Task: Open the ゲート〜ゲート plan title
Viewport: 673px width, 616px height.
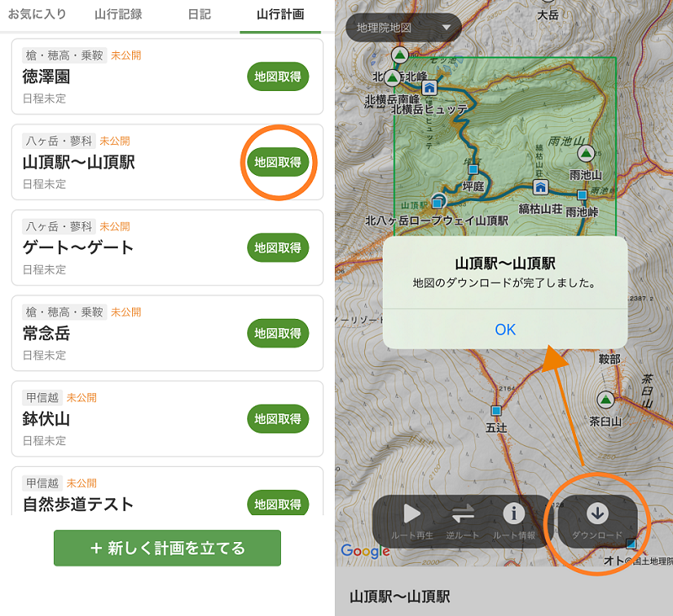Action: point(78,247)
